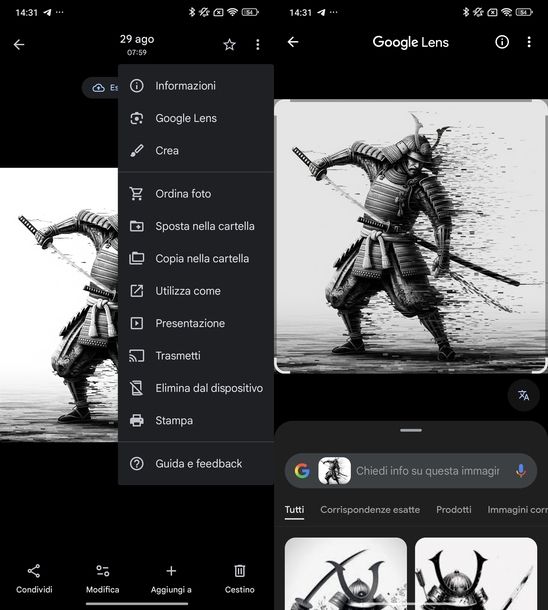Open Guida e feedback
548x610 pixels.
coord(196,464)
